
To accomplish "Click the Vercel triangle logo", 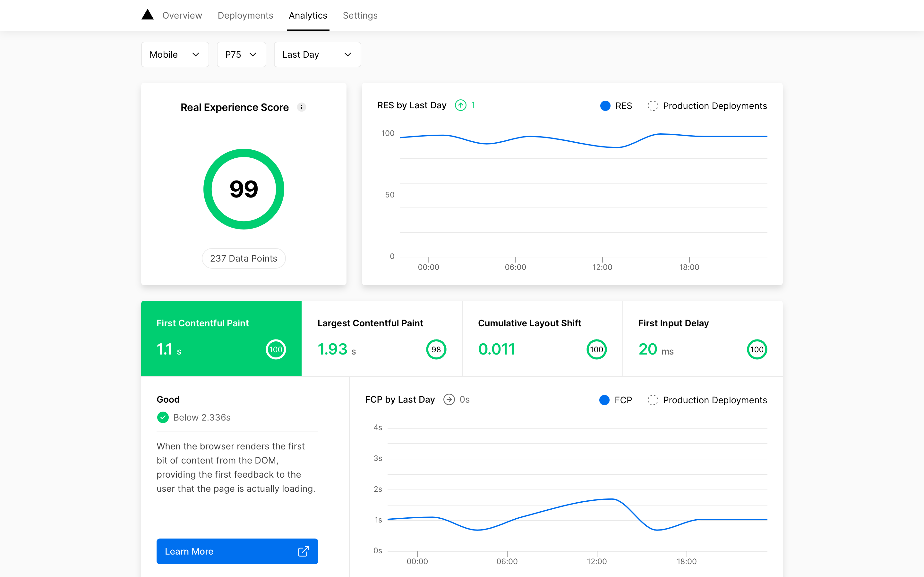I will [147, 14].
